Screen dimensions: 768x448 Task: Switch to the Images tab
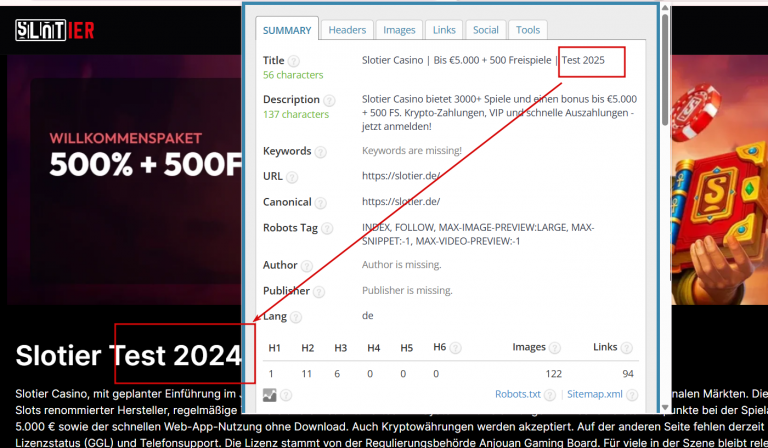coord(399,30)
